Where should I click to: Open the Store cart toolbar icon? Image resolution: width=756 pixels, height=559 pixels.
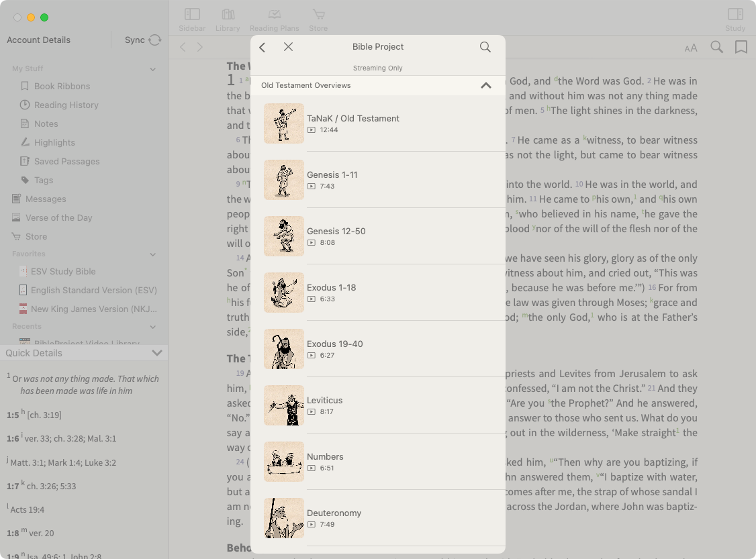tap(318, 15)
